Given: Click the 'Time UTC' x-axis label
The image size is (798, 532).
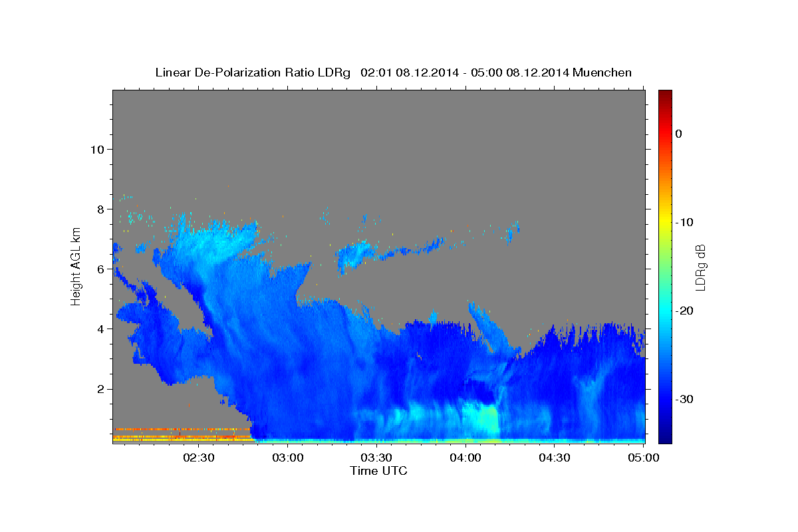Looking at the screenshot, I should (378, 471).
